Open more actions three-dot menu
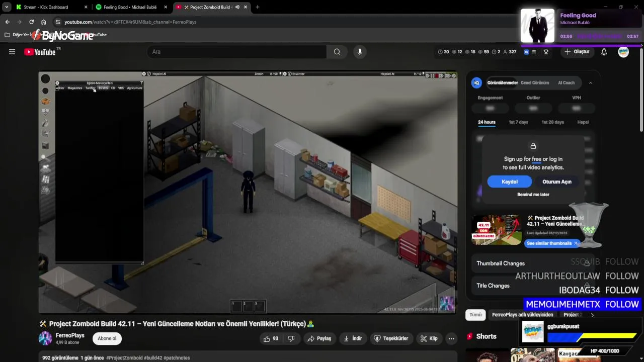The height and width of the screenshot is (362, 644). click(x=451, y=338)
